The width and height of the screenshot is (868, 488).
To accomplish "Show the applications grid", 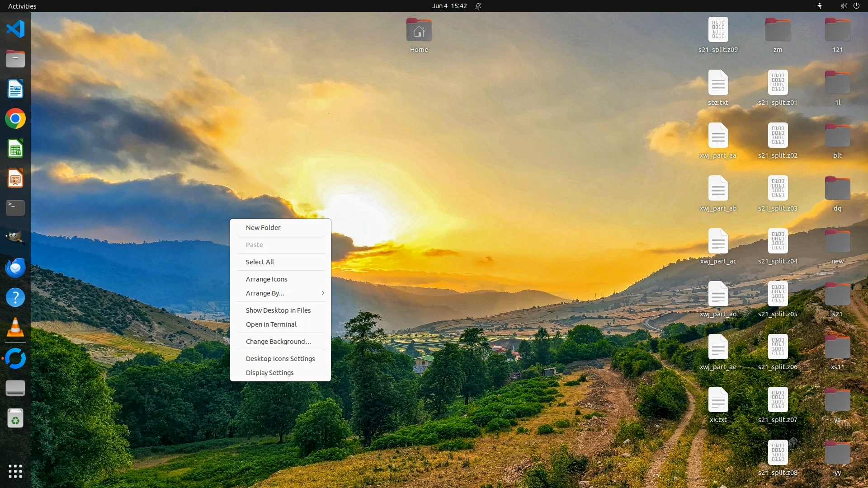I will [15, 471].
